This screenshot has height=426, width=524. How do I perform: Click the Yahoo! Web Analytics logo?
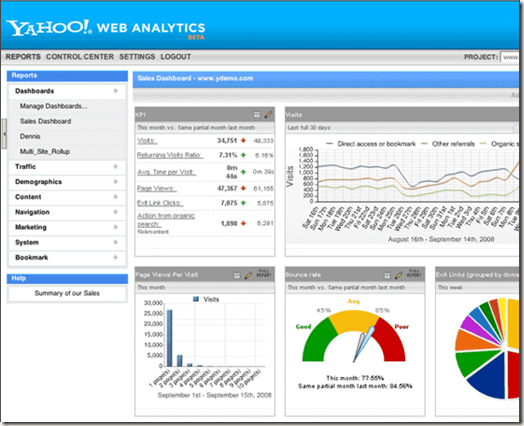pos(106,29)
